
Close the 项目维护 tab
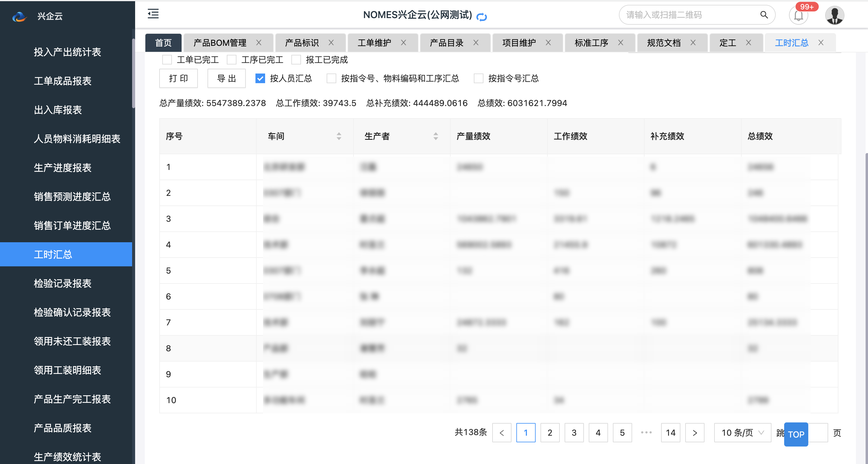point(548,42)
